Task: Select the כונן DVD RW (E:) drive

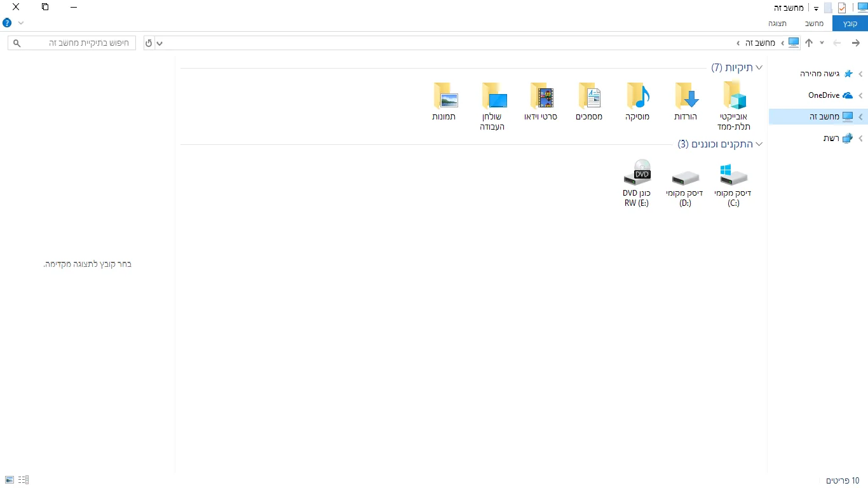Action: point(637,184)
